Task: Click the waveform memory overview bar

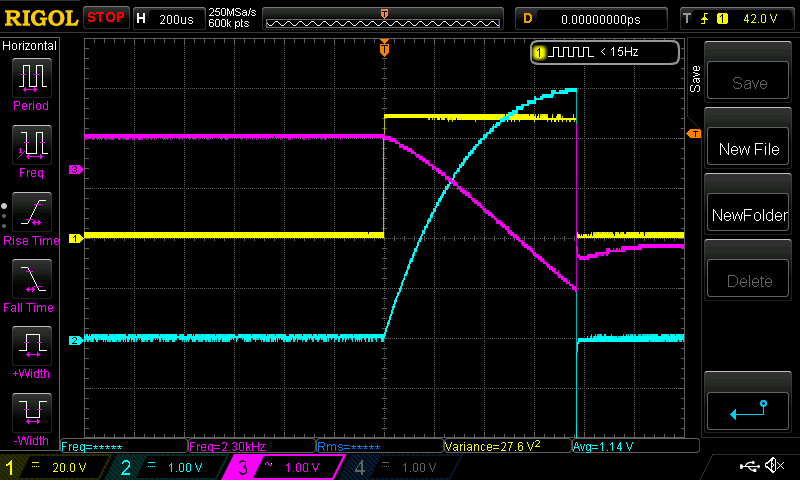Action: click(383, 19)
